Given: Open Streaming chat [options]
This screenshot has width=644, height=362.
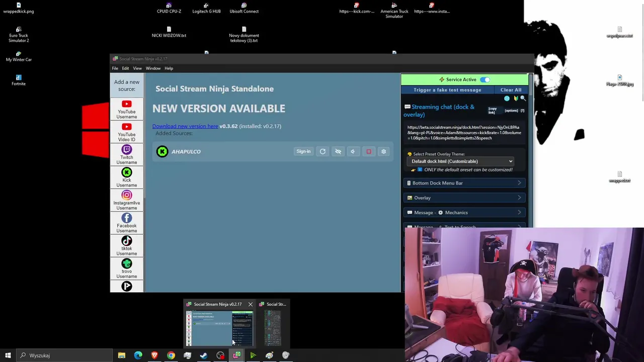Looking at the screenshot, I should tap(511, 110).
